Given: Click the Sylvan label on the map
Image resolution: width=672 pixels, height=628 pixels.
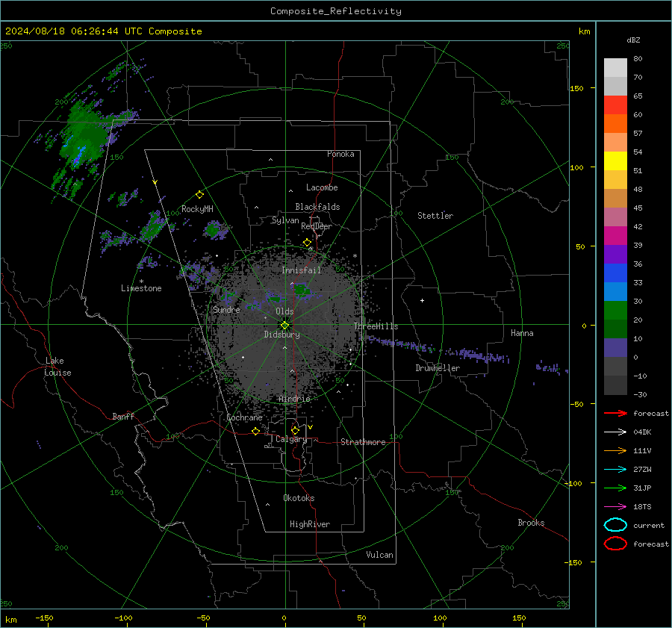Looking at the screenshot, I should (285, 220).
